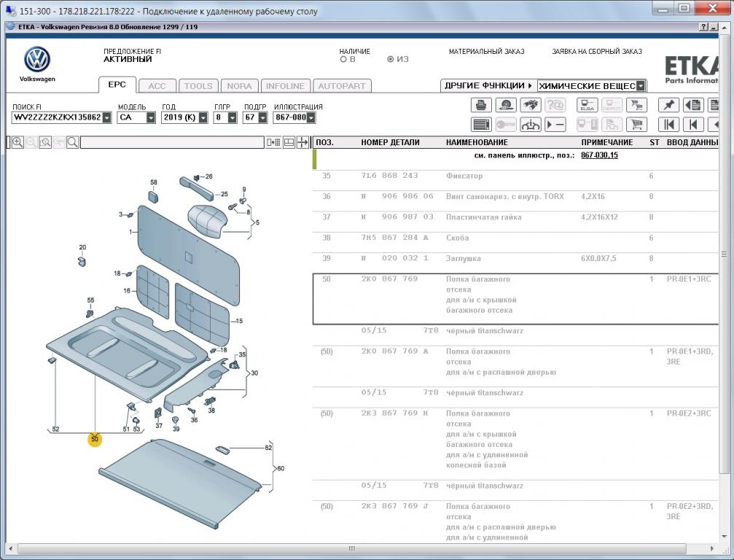Click the help question mark in the title bar

(704, 27)
